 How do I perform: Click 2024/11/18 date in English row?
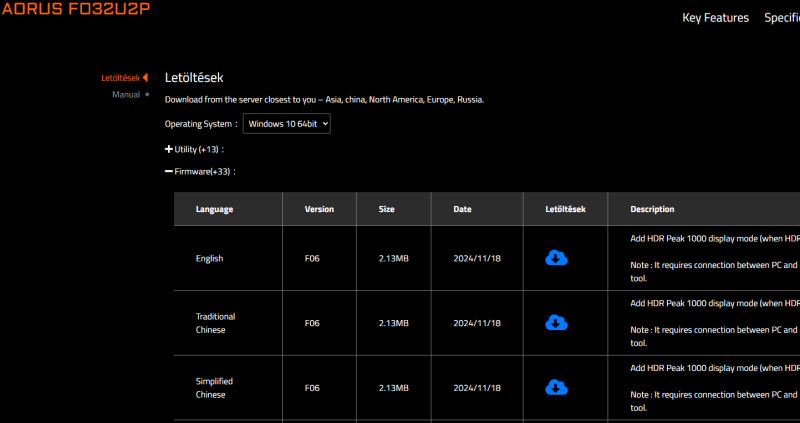pyautogui.click(x=477, y=258)
